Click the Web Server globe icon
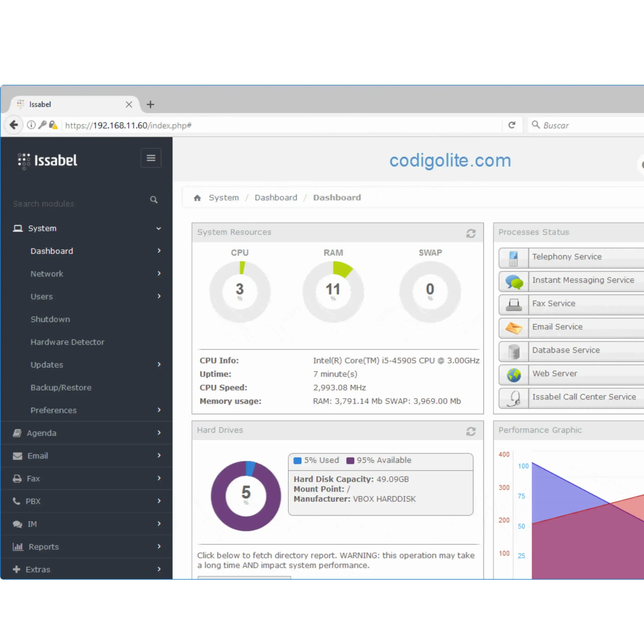644x644 pixels. coord(514,375)
